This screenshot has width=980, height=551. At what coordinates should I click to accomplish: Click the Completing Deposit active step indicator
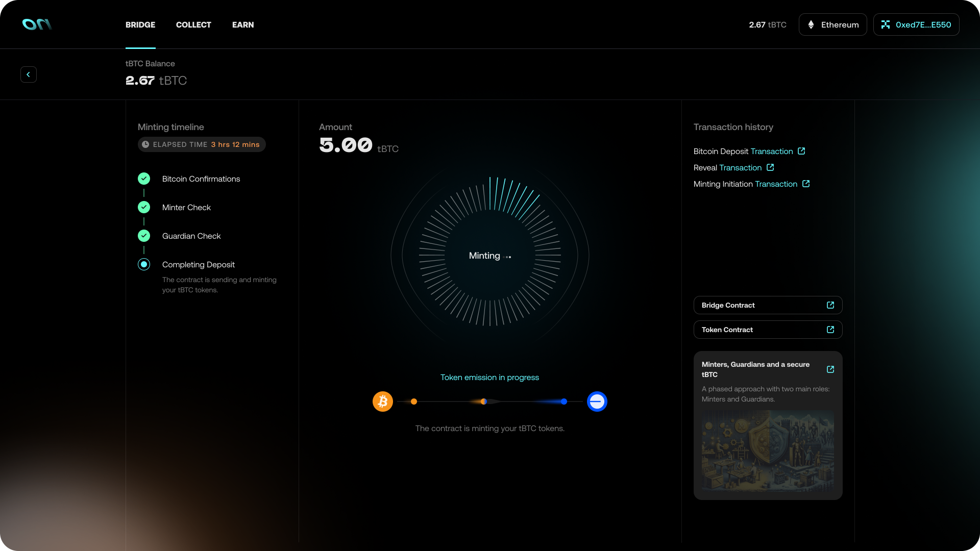(x=144, y=264)
